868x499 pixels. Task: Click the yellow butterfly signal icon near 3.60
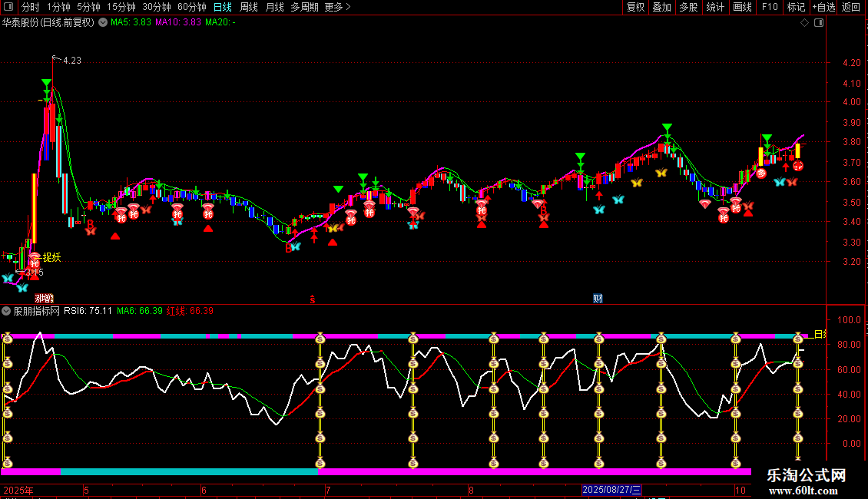coord(637,183)
